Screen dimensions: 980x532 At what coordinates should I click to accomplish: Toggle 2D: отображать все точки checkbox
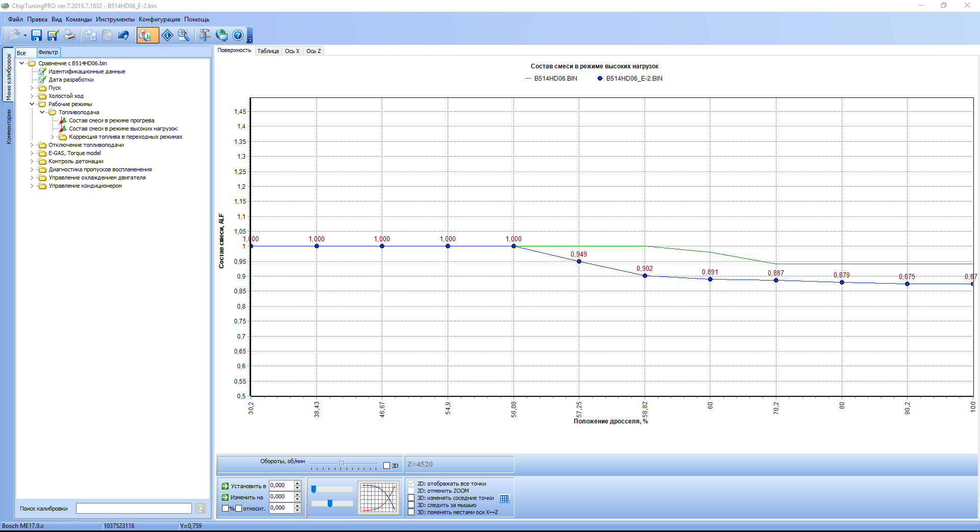(x=411, y=484)
